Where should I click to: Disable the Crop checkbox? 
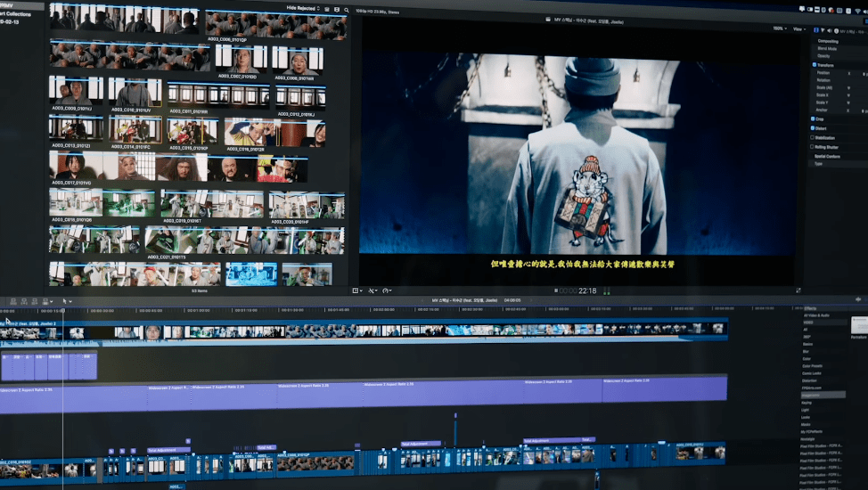(x=813, y=119)
